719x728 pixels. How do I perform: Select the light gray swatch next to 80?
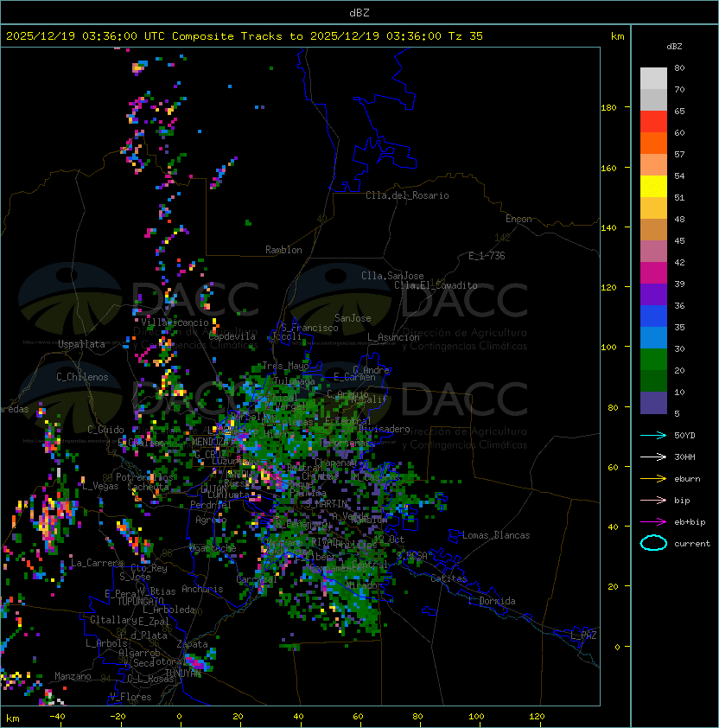click(x=653, y=78)
